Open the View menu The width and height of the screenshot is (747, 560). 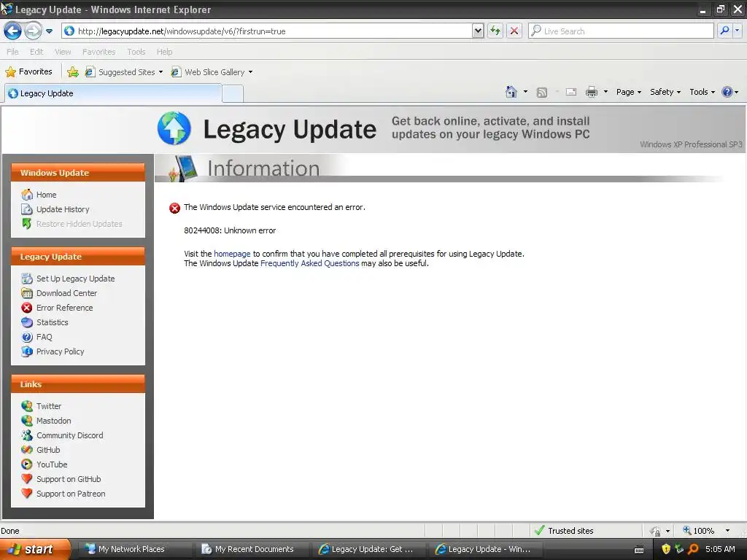(63, 52)
